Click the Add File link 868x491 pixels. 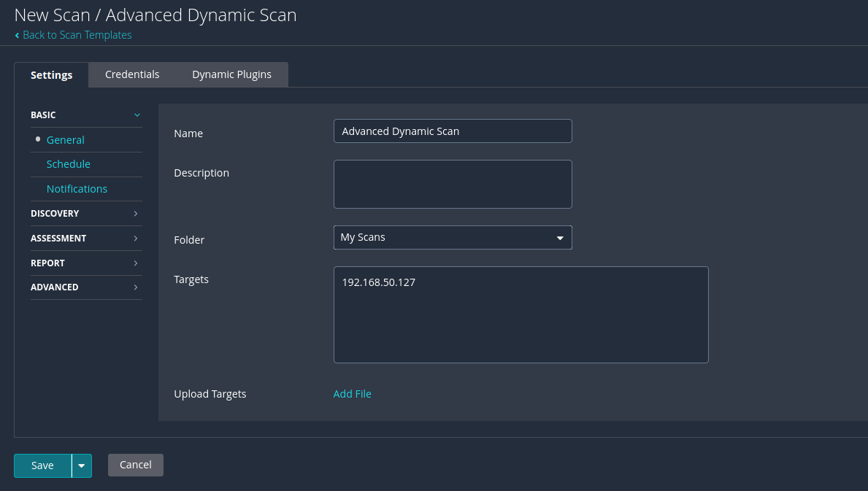click(352, 394)
